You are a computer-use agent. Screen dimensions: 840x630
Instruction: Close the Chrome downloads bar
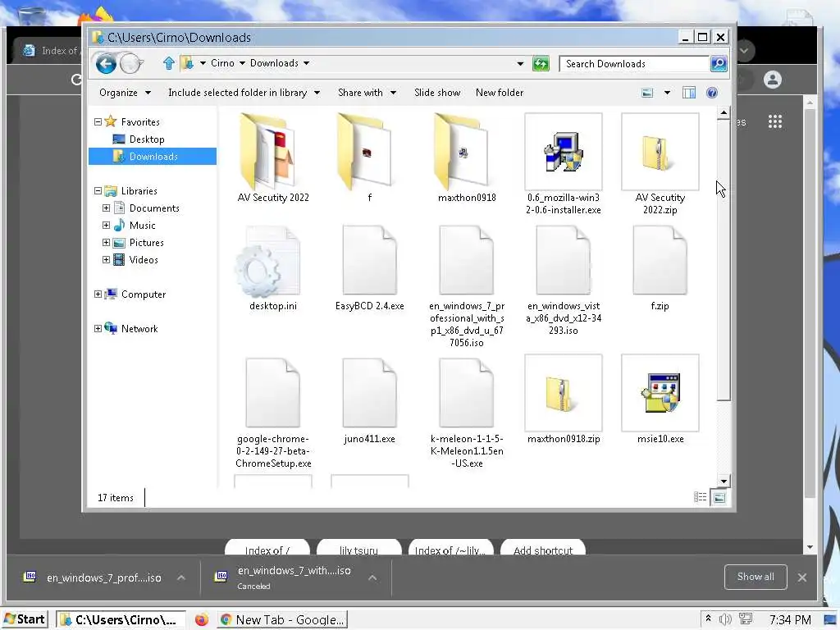click(x=801, y=577)
